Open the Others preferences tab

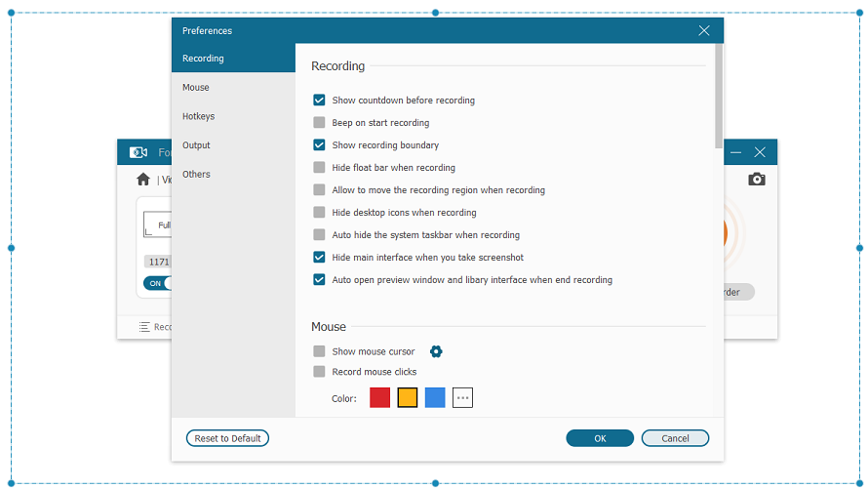tap(233, 174)
